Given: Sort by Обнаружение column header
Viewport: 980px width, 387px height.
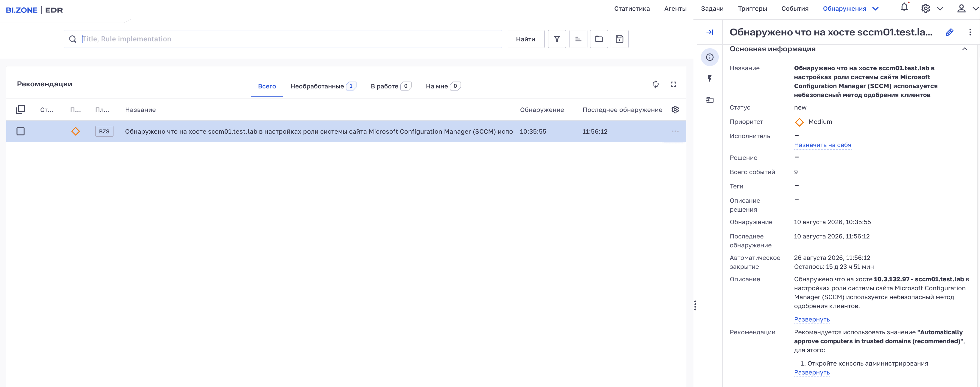Looking at the screenshot, I should tap(542, 110).
